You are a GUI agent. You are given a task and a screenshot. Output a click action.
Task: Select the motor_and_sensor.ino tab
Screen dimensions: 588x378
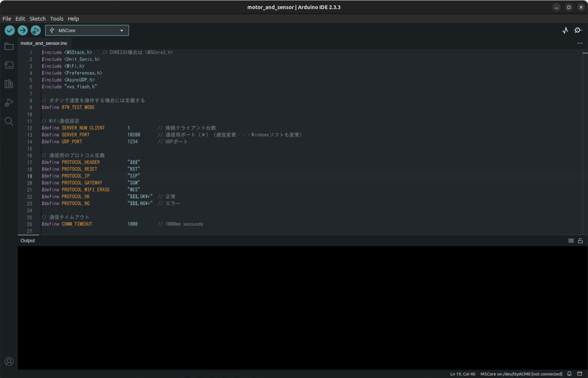tap(44, 43)
